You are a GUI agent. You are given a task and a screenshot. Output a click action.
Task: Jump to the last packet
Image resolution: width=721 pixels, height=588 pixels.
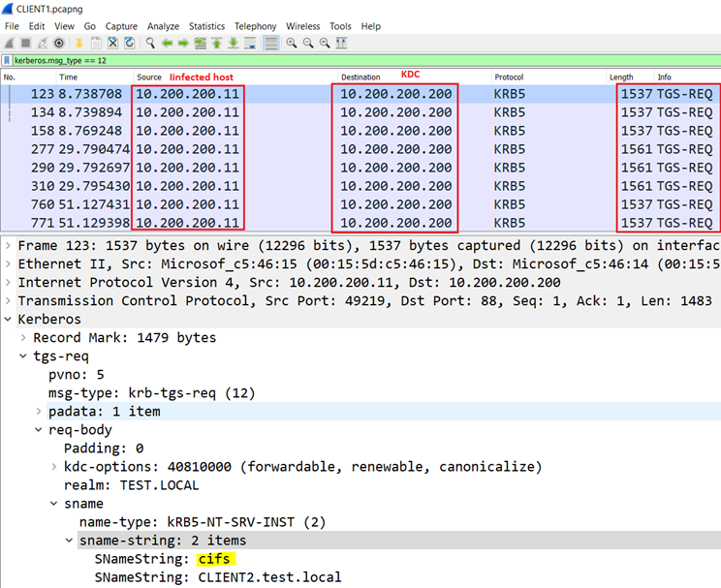(234, 44)
